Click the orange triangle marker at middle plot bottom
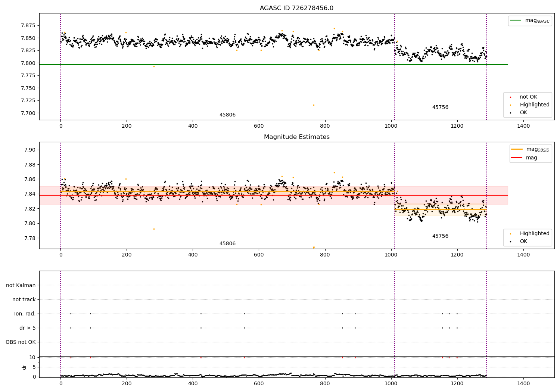This screenshot has width=560, height=392. (x=314, y=247)
